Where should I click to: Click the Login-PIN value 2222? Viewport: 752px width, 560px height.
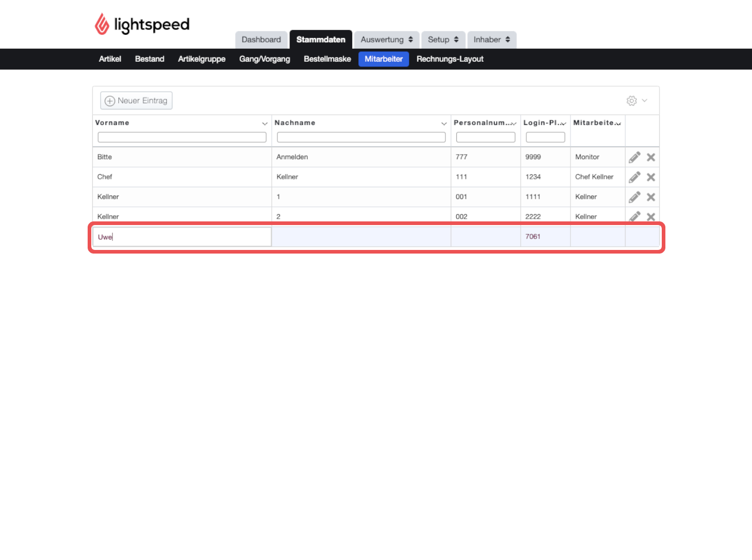point(533,217)
